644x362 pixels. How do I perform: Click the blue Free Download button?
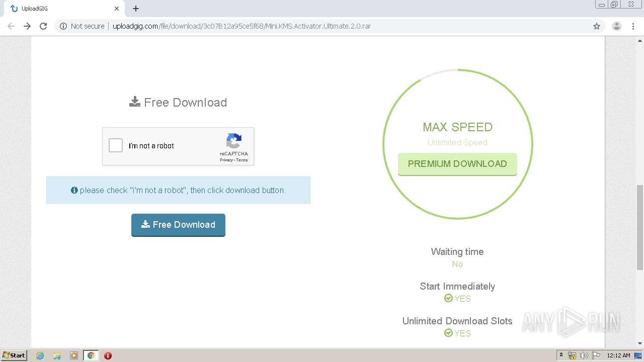click(x=178, y=225)
